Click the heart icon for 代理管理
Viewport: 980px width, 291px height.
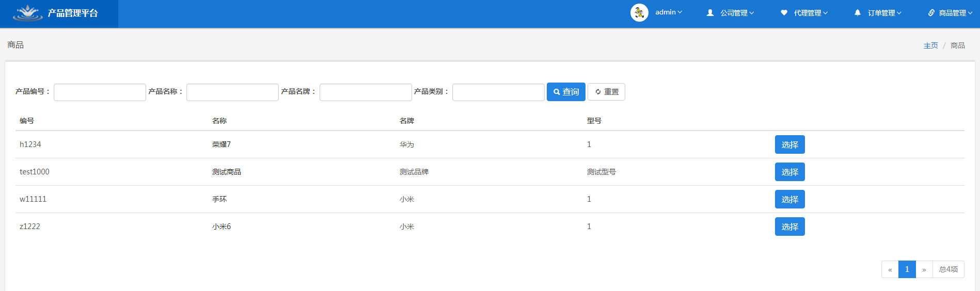[x=784, y=13]
